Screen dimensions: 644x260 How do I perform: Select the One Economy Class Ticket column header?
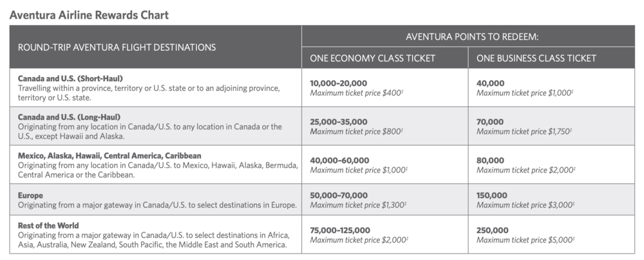[x=373, y=59]
